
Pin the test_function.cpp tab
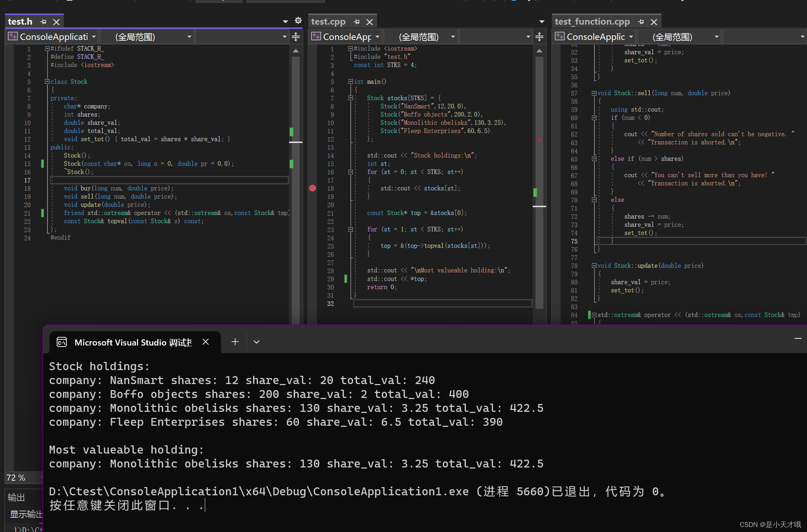pos(641,22)
